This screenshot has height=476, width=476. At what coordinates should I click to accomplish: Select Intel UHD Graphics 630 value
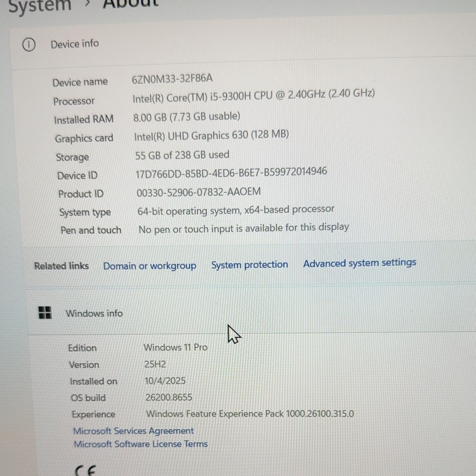pos(211,136)
